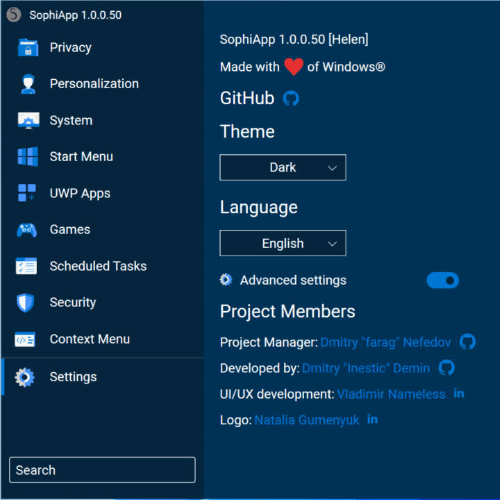
Task: Open the Scheduled Tasks section
Action: pos(98,266)
